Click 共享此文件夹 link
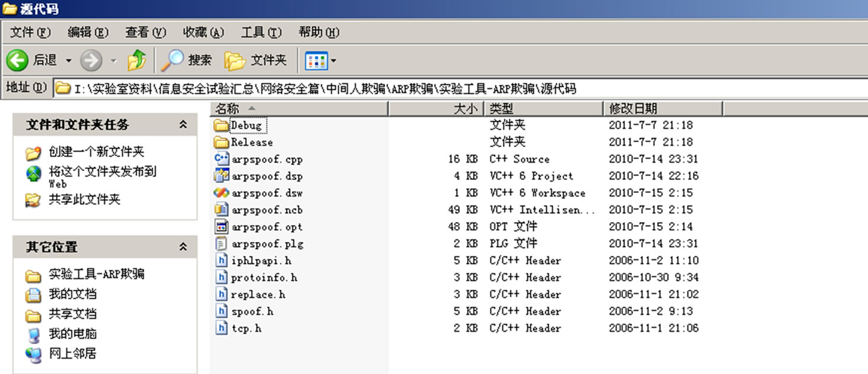Viewport: 868px width, 374px height. [x=84, y=199]
